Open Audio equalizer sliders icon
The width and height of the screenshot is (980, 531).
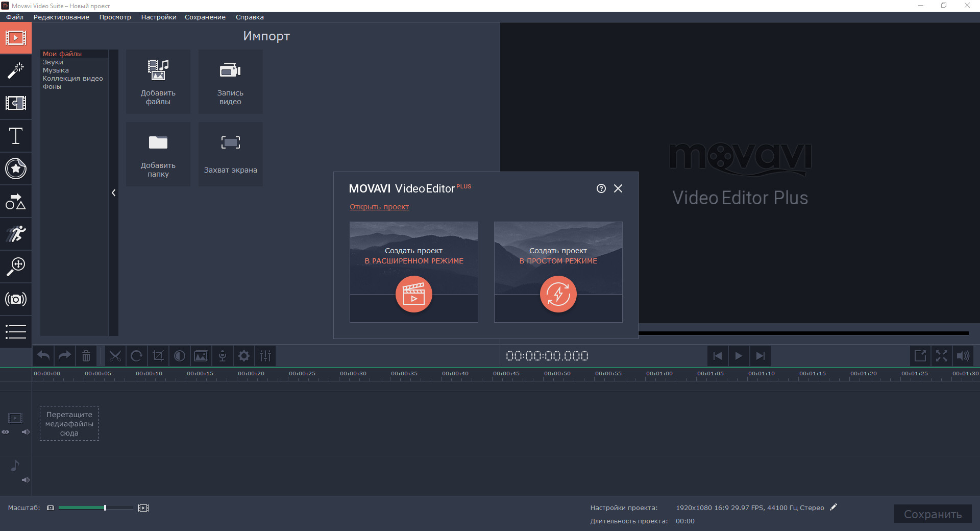tap(265, 356)
